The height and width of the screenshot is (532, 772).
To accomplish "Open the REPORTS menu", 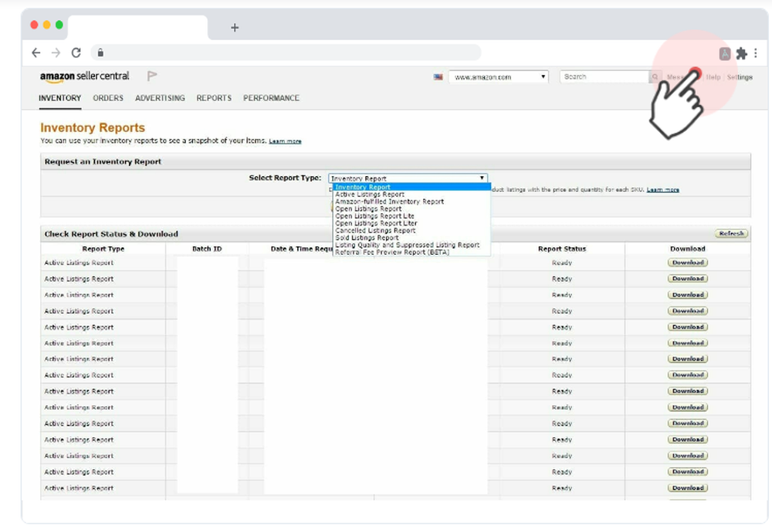I will [214, 98].
